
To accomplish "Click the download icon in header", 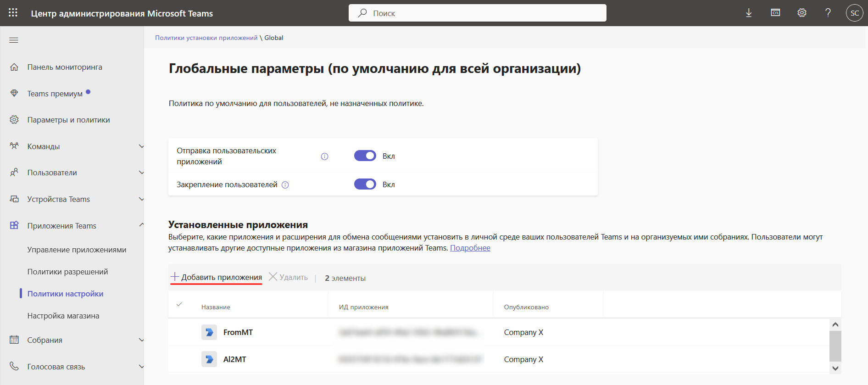I will click(x=749, y=13).
